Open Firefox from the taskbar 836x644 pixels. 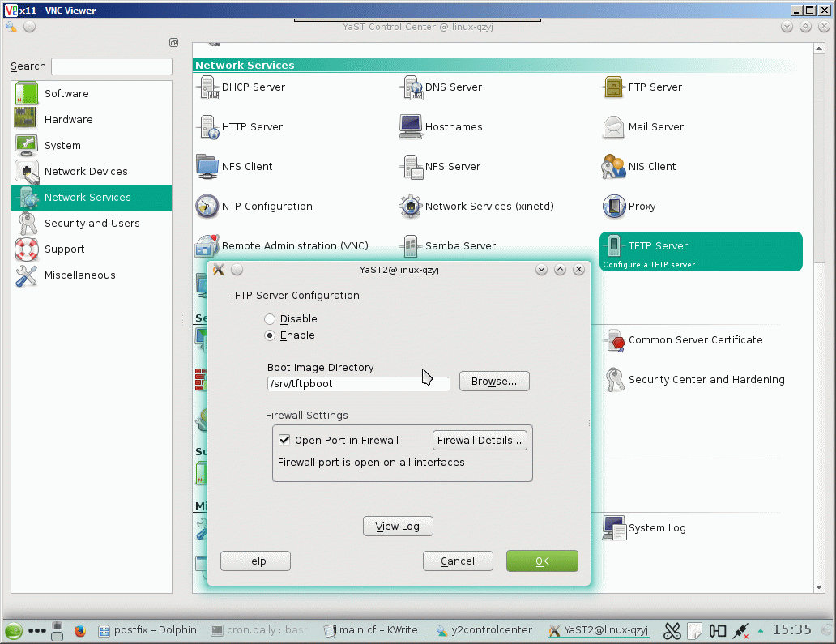[80, 631]
